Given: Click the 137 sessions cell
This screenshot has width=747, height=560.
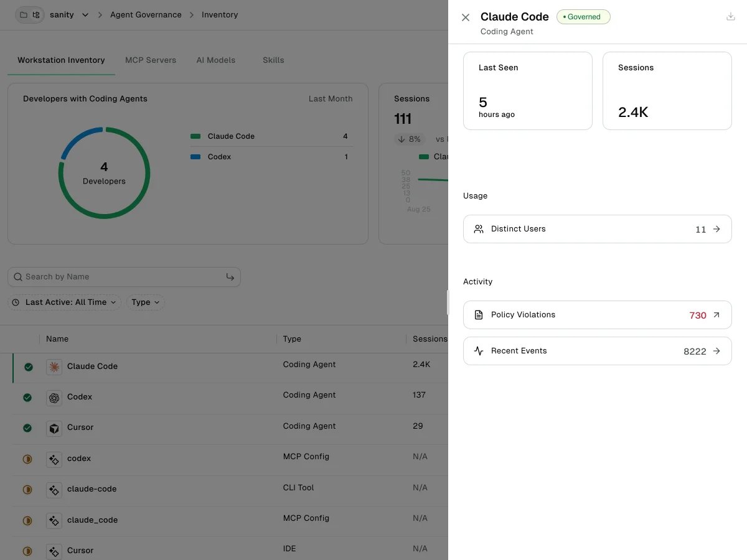Looking at the screenshot, I should 419,395.
